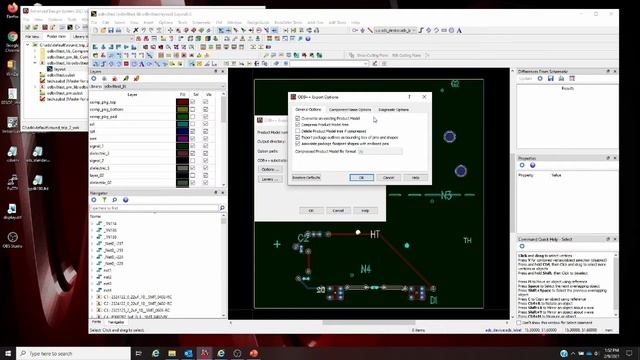Click the search button beside Navigator field

click(x=222, y=208)
